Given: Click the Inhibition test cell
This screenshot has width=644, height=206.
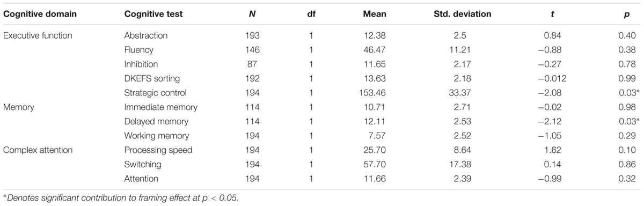Looking at the screenshot, I should [141, 64].
